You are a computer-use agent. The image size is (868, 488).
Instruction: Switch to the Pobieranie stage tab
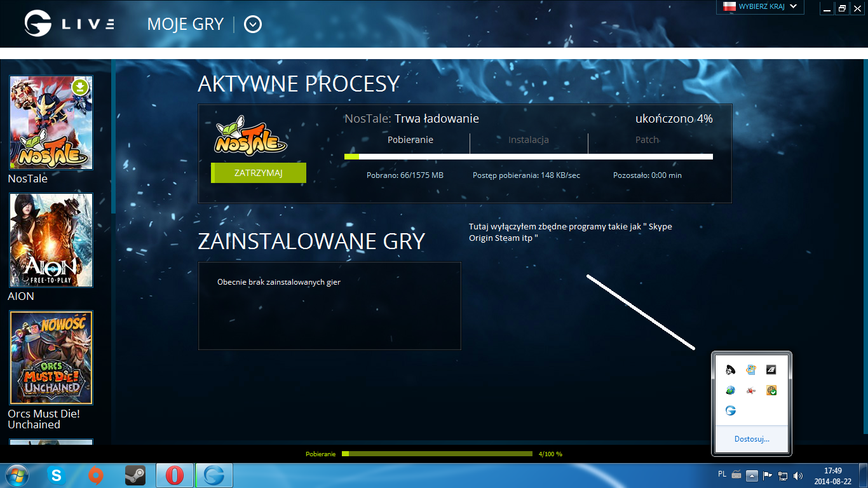[410, 140]
